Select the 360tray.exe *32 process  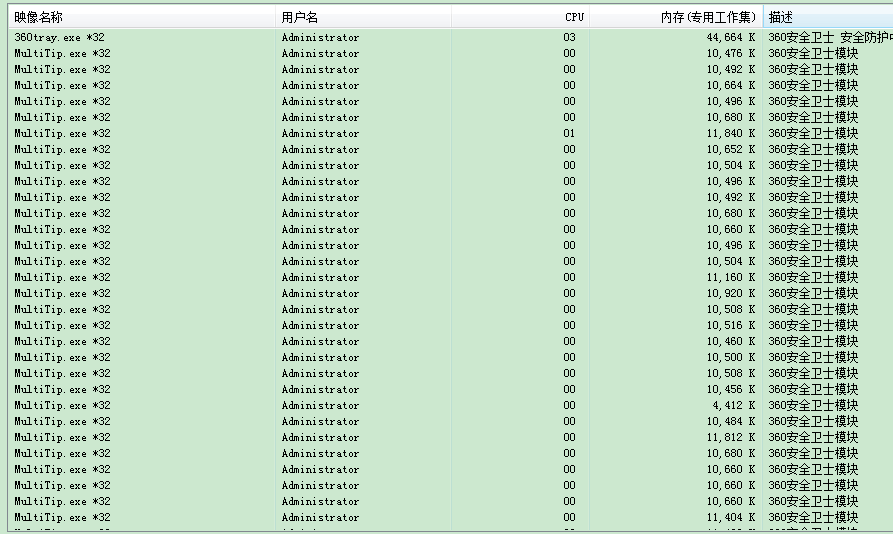(x=60, y=38)
